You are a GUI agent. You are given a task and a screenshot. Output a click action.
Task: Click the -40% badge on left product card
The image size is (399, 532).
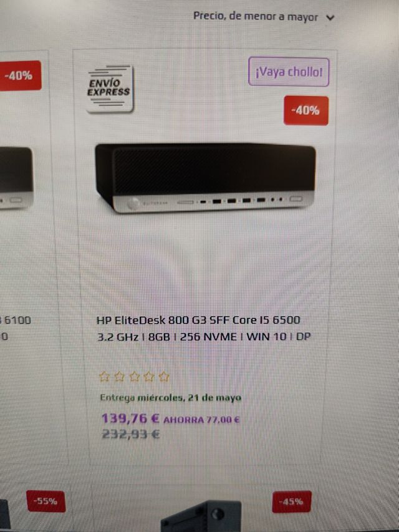(x=20, y=75)
